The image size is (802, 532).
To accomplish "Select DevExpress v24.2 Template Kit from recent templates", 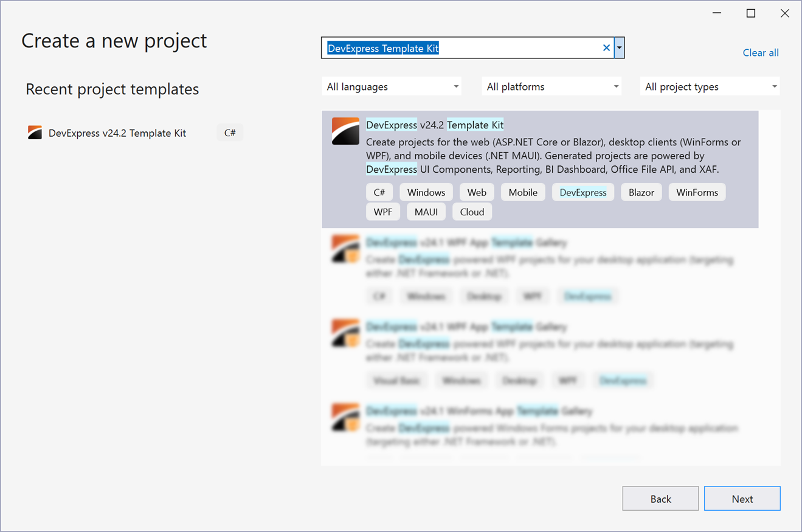I will (x=117, y=133).
